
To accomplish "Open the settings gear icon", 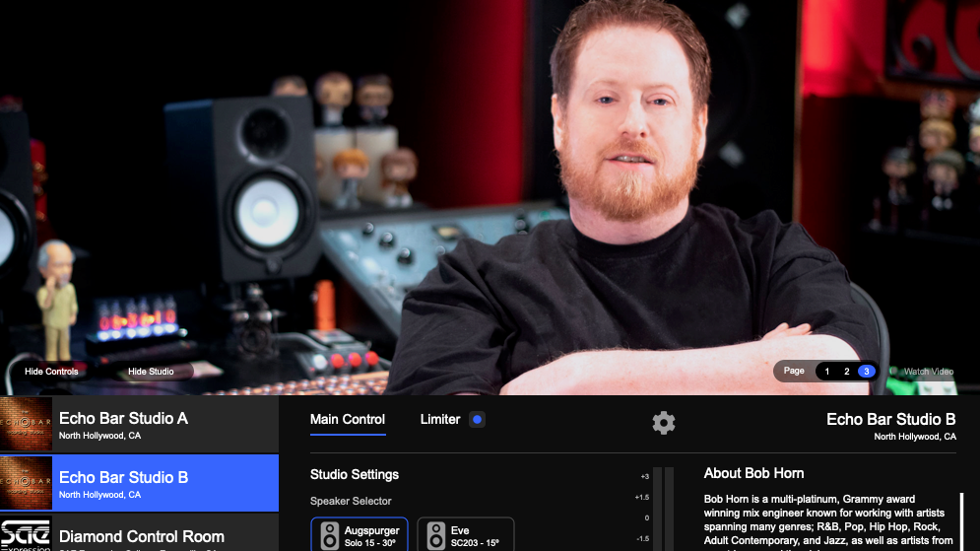I will [x=664, y=423].
